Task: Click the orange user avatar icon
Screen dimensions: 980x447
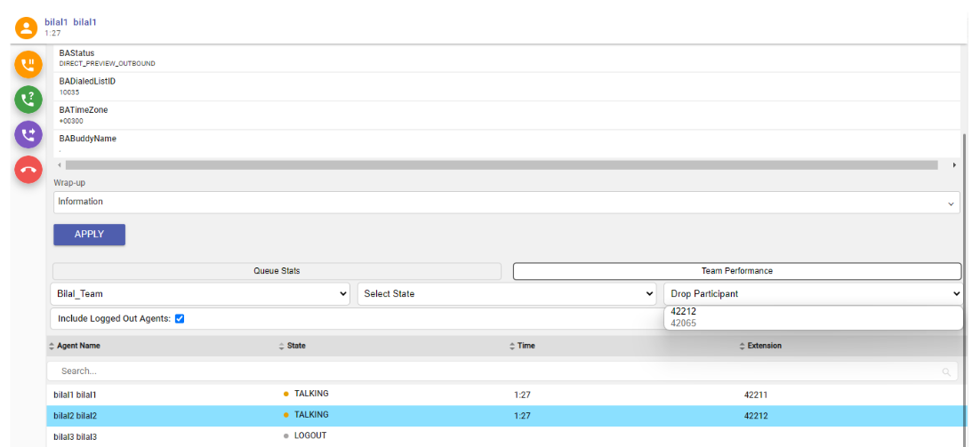Action: click(x=27, y=28)
